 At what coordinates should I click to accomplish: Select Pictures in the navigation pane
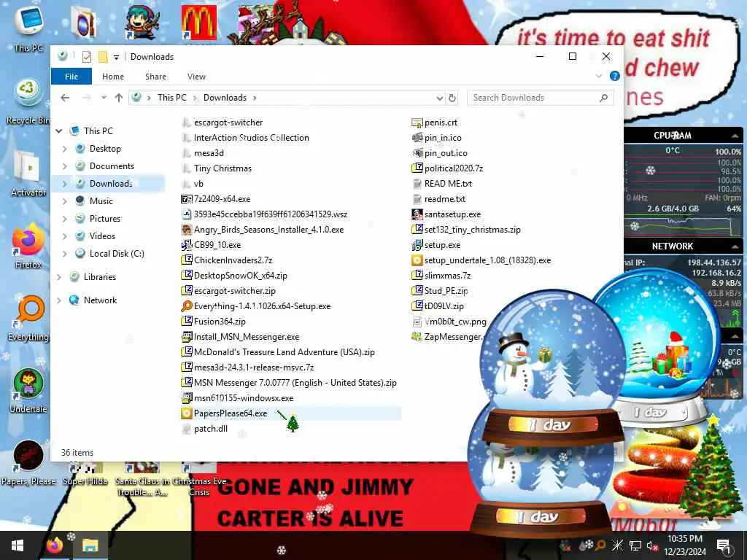point(105,219)
